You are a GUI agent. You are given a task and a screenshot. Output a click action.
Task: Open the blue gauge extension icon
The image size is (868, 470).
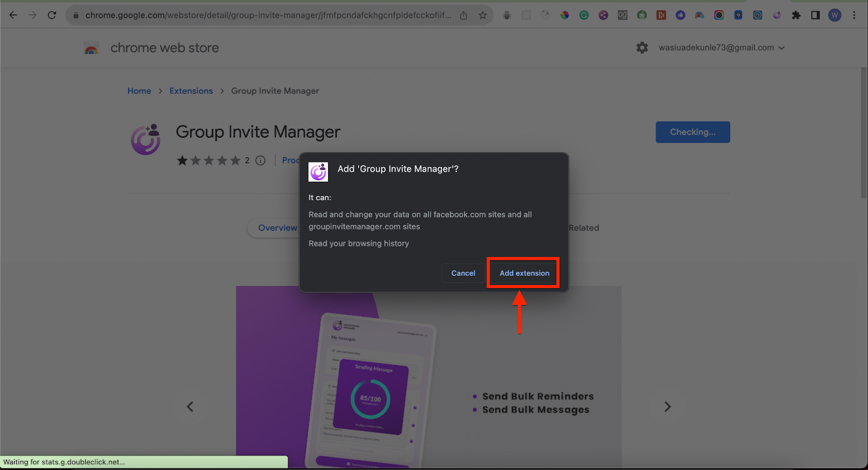pyautogui.click(x=758, y=15)
